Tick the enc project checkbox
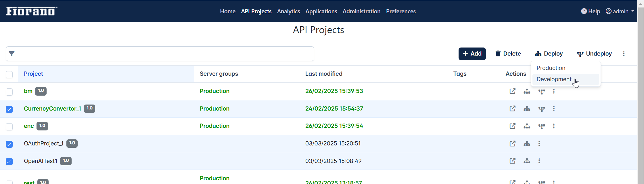644x184 pixels. [9, 127]
